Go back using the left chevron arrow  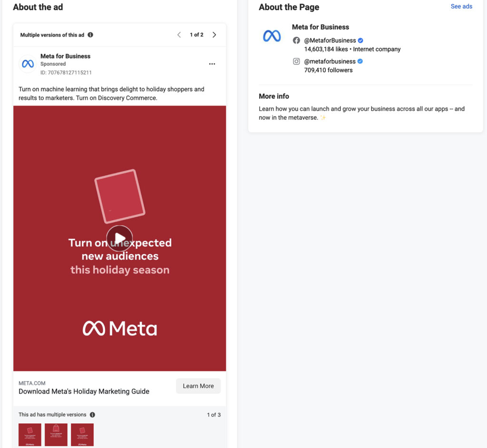tap(179, 35)
